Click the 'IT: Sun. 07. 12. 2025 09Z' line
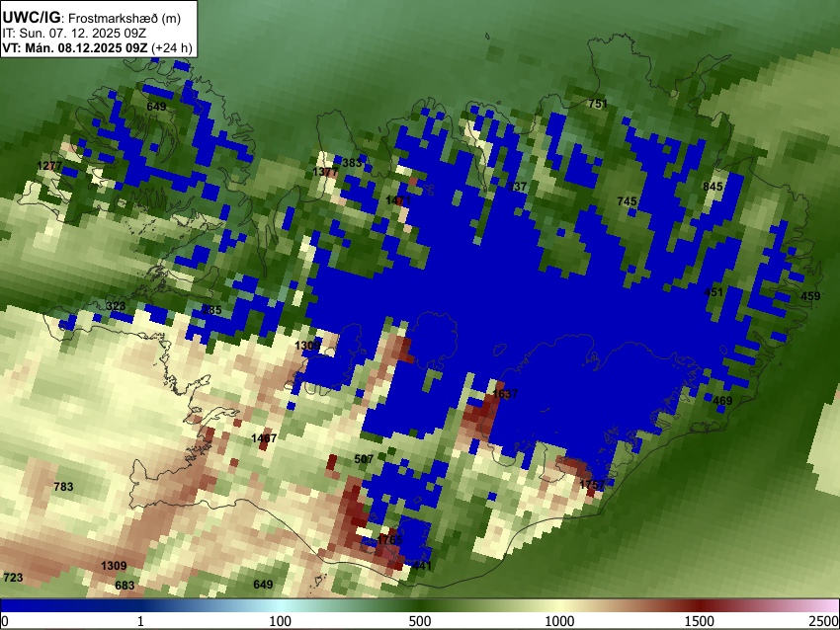The image size is (840, 630). click(74, 34)
